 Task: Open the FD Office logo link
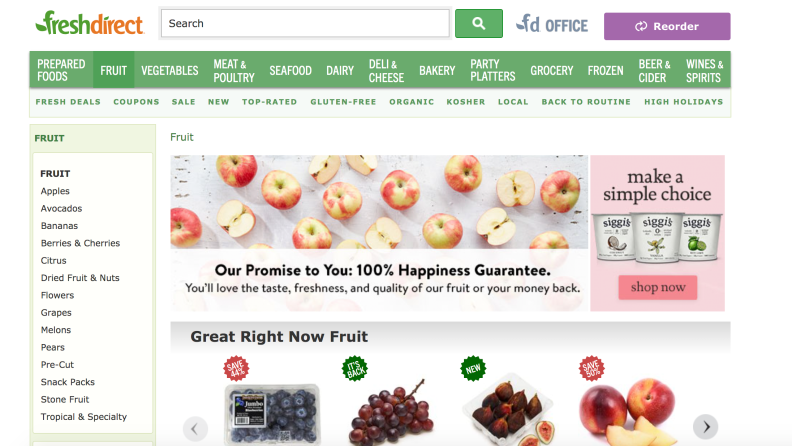pyautogui.click(x=552, y=24)
